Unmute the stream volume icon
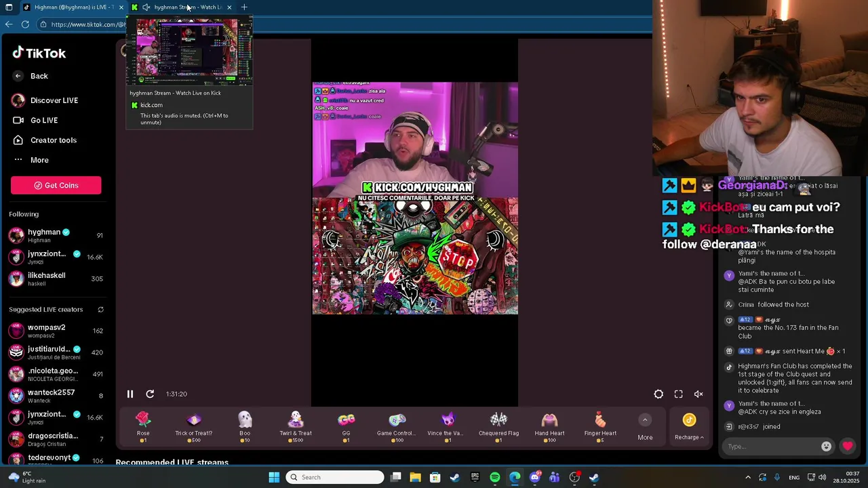Screen dimensions: 868x488 [x=698, y=394]
